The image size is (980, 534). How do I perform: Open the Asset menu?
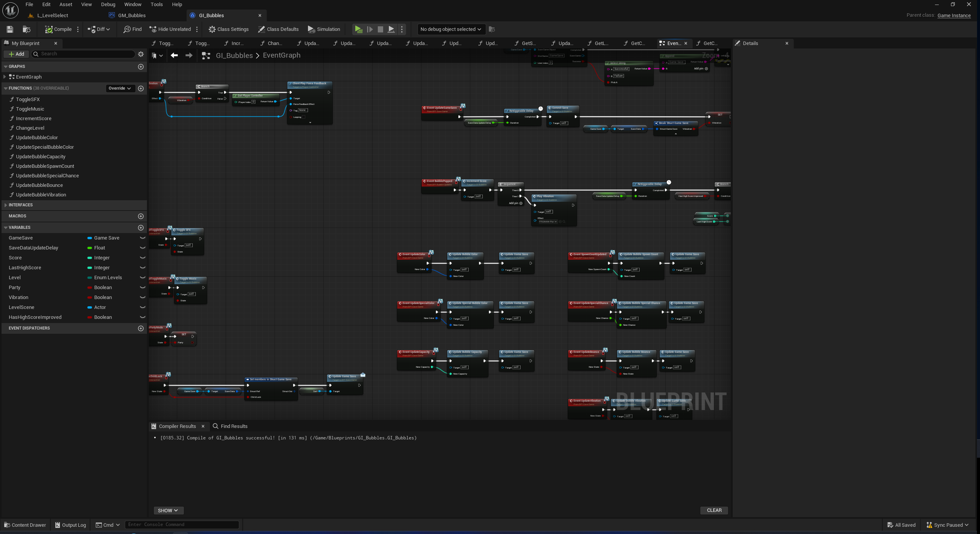66,5
